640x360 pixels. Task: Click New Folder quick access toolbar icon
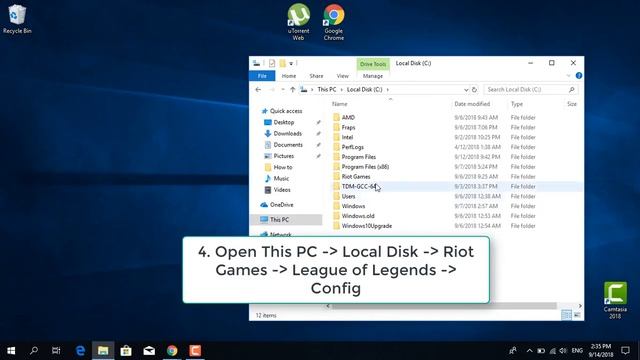point(282,63)
